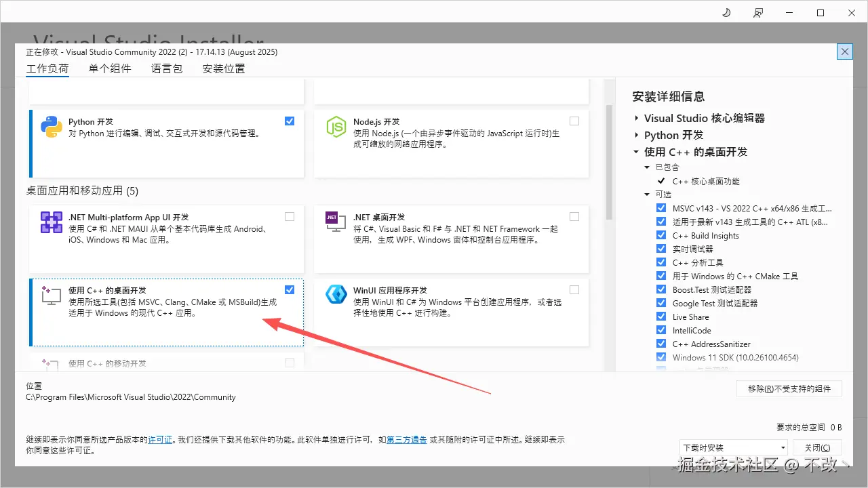Uncheck Boost.Test 测试适配器 checkbox
This screenshot has height=488, width=868.
(x=661, y=289)
